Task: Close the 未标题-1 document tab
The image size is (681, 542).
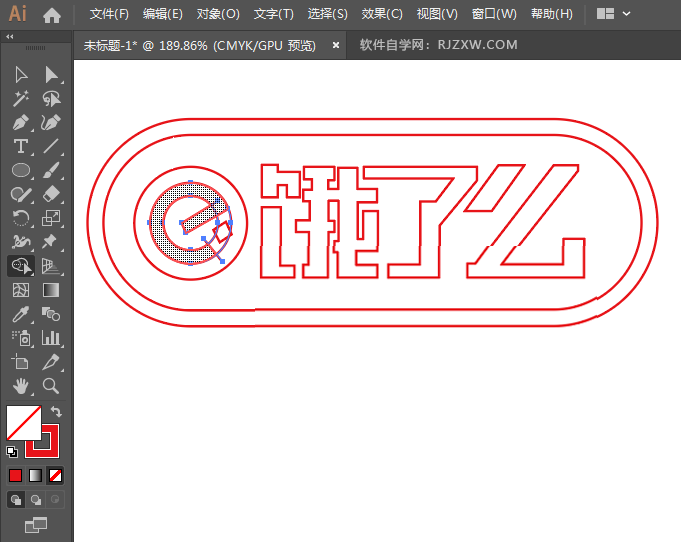Action: click(336, 45)
